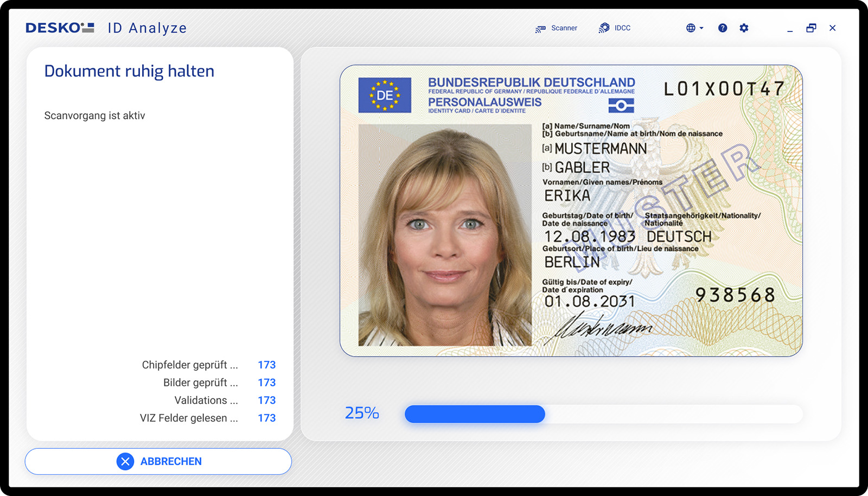The width and height of the screenshot is (868, 496).
Task: Click the birthplace BERLIN on the card
Action: (572, 262)
